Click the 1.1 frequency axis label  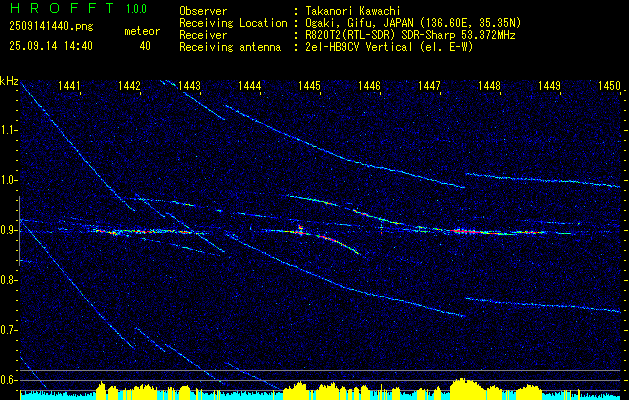point(8,130)
